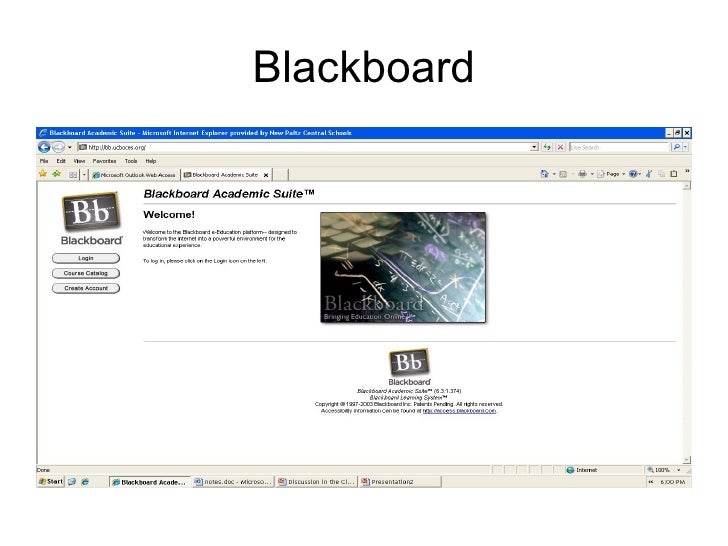Click the 6:00 PM system clock
728x546 pixels.
[x=672, y=482]
